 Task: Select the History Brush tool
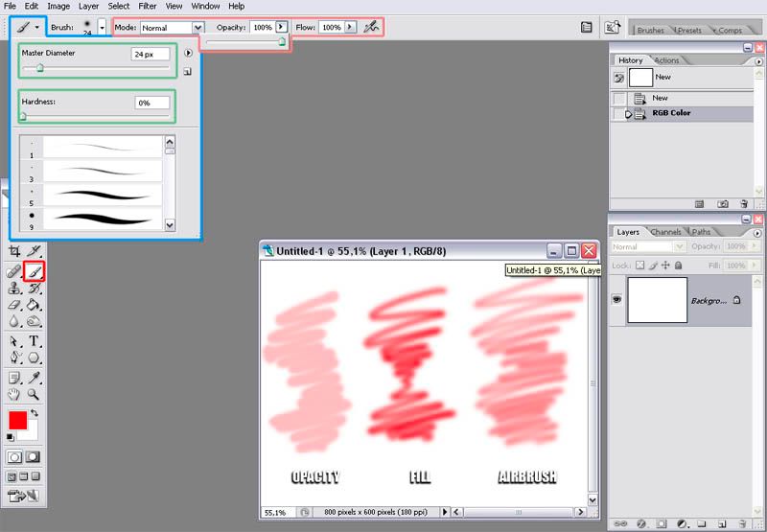(34, 289)
